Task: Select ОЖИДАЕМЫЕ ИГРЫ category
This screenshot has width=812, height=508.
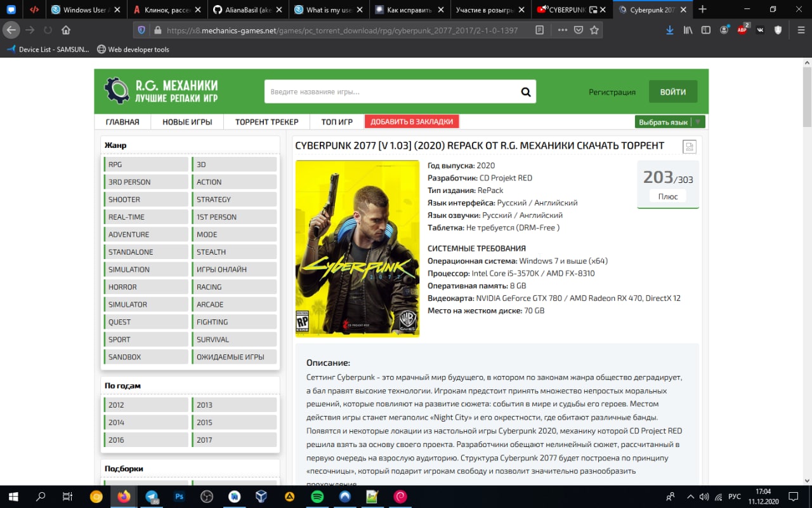Action: [234, 357]
